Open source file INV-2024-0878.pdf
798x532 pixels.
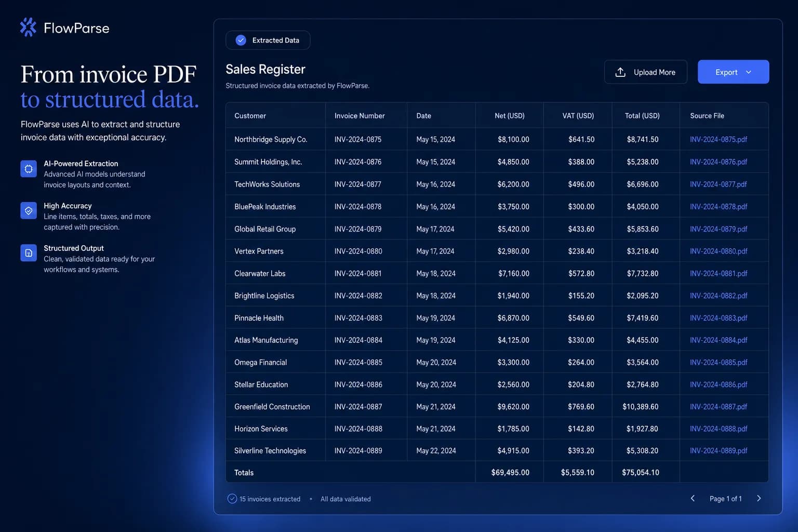719,206
